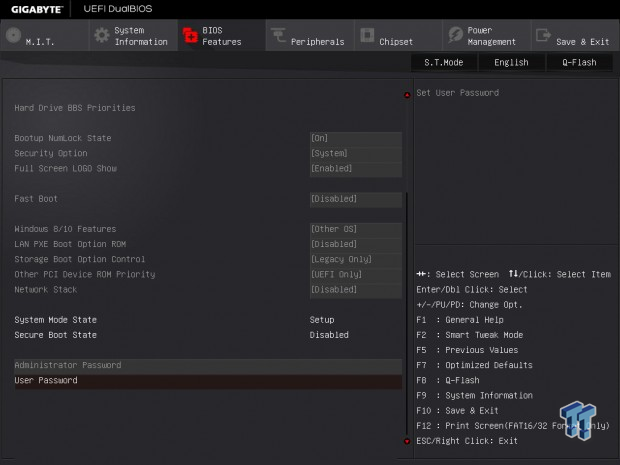Click LAN PXE Boot Option ROM label
The height and width of the screenshot is (465, 620).
(70, 244)
